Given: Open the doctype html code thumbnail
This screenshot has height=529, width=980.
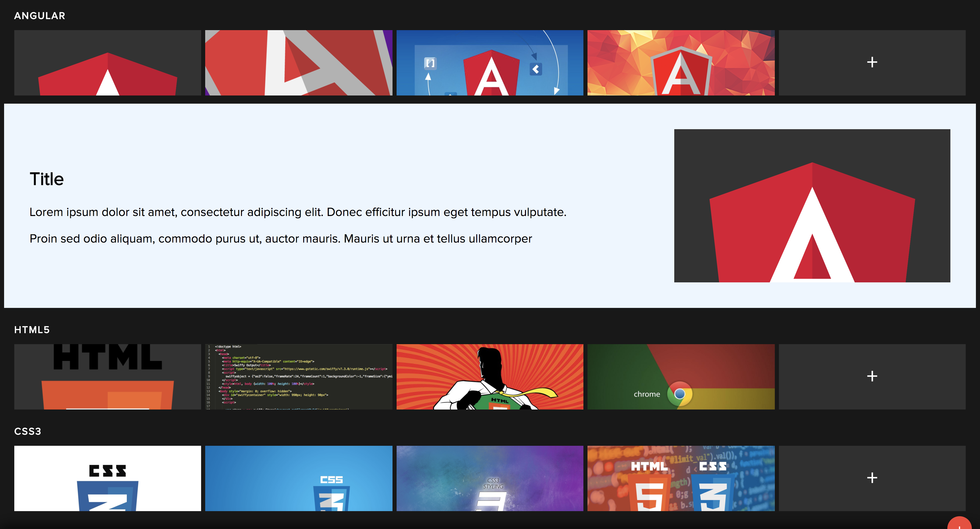Looking at the screenshot, I should click(299, 377).
